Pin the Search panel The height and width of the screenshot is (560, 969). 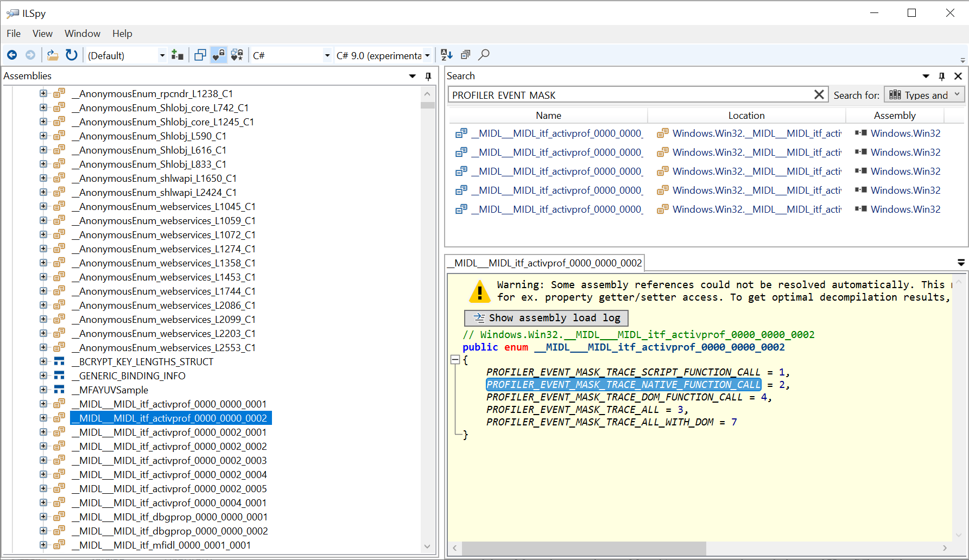(942, 76)
